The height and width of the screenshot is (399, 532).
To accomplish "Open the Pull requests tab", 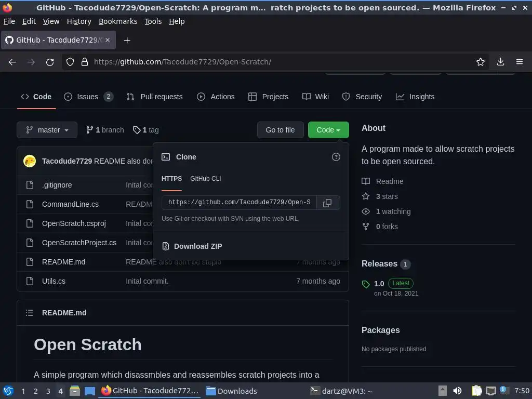I will click(155, 97).
